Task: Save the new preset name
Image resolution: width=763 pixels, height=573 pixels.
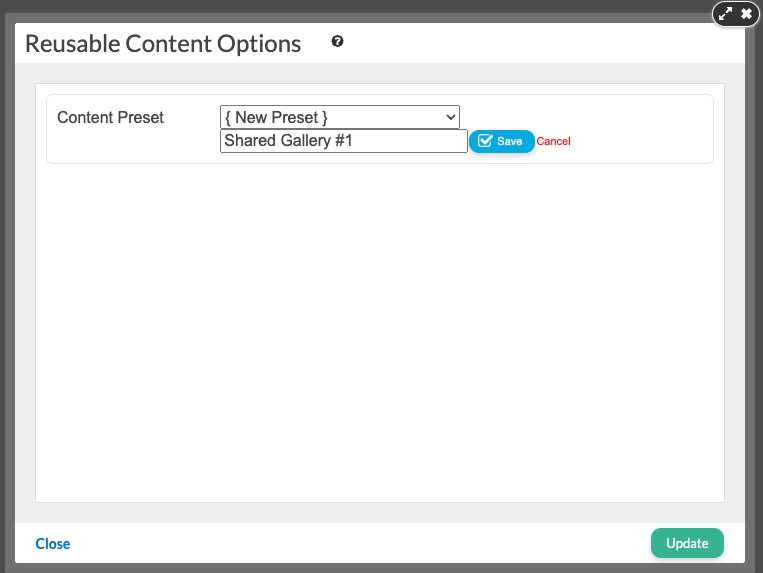Action: point(501,141)
